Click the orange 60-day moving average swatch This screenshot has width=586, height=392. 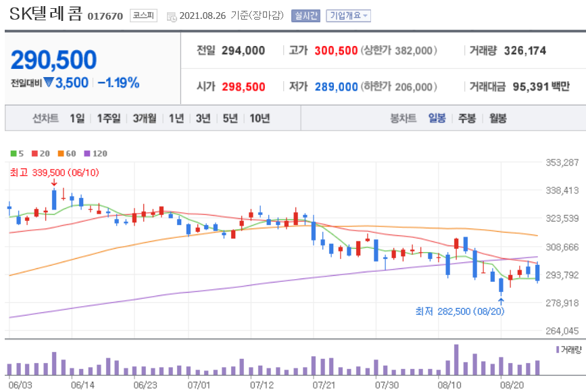(x=61, y=153)
